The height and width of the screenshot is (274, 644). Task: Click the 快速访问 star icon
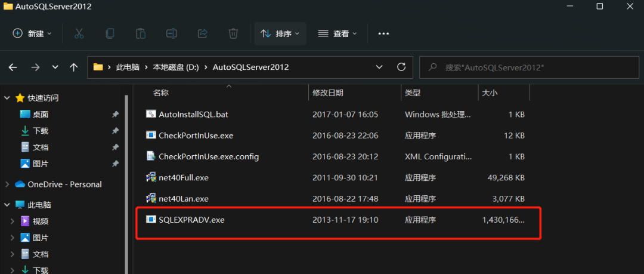[20, 98]
